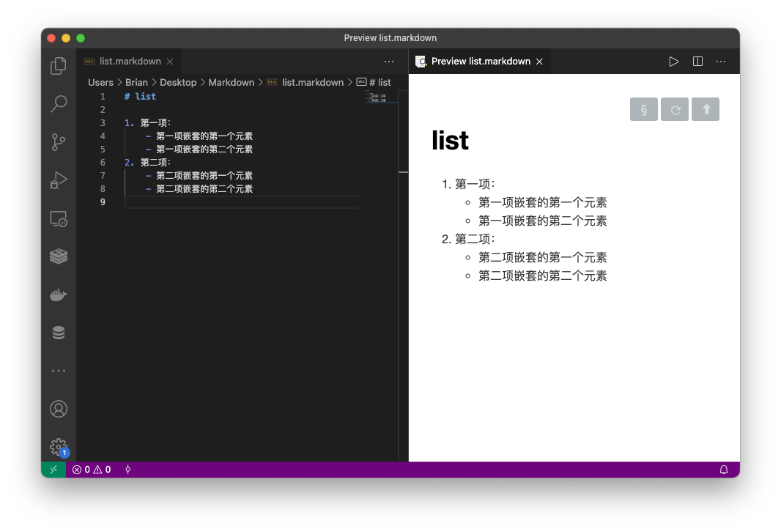Refresh the markdown preview
781x532 pixels.
[675, 109]
